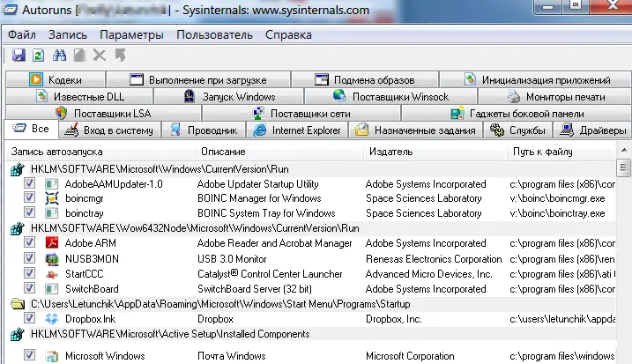Screen dimensions: 632x364
Task: Select the HKLM\SOFTWARE\Microsoft\Windows\CurrentVersion\Run row
Action: click(x=311, y=169)
